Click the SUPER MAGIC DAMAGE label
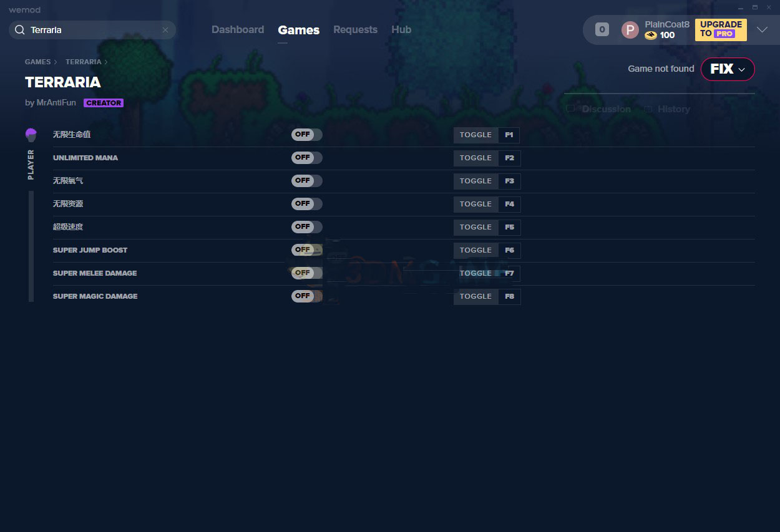The height and width of the screenshot is (532, 780). tap(95, 296)
